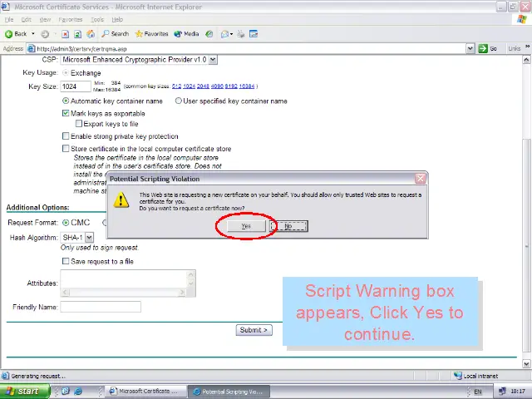
Task: Check Store certificate in local computer store
Action: click(x=66, y=149)
